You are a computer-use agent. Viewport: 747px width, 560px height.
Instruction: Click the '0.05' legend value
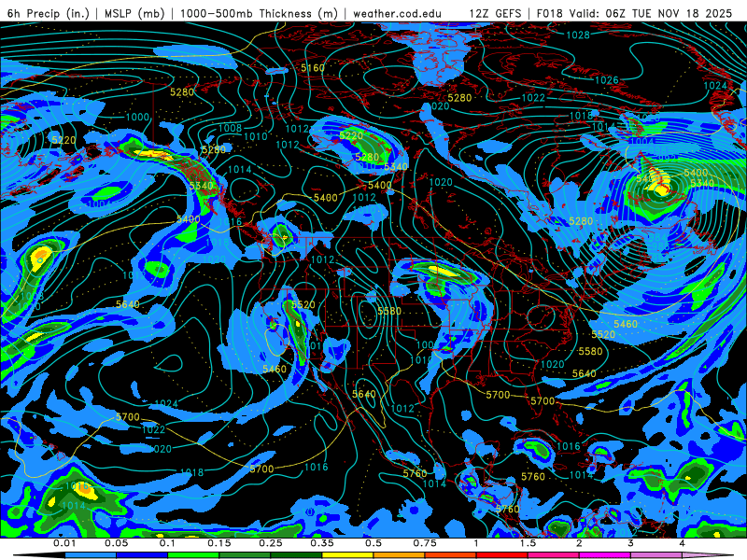[x=117, y=543]
